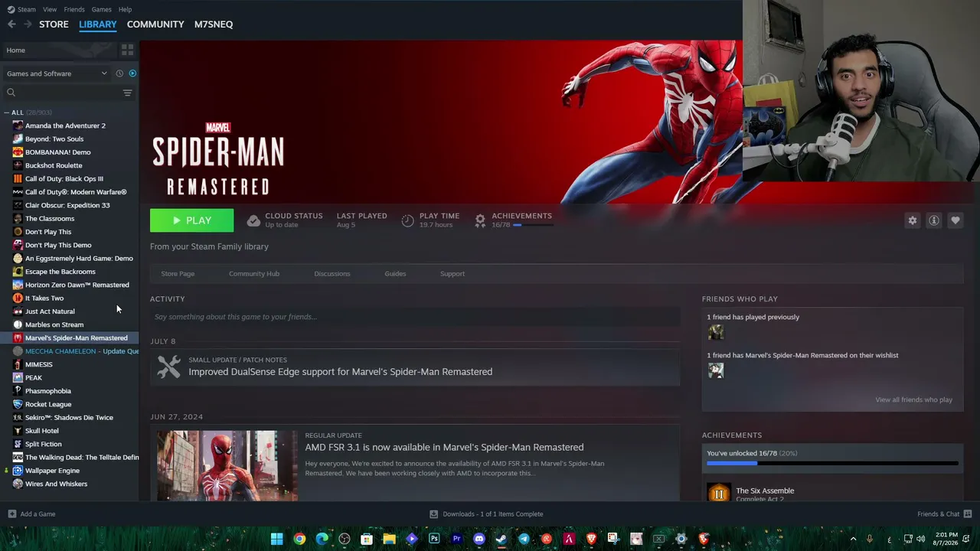Show game info panel icon
This screenshot has height=551, width=980.
[x=934, y=220]
